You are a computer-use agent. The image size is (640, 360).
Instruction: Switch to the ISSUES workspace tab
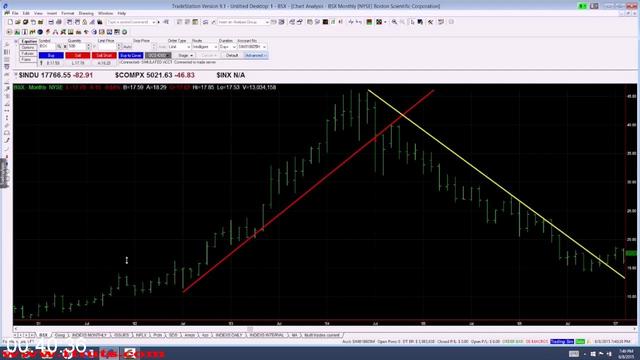tap(121, 335)
